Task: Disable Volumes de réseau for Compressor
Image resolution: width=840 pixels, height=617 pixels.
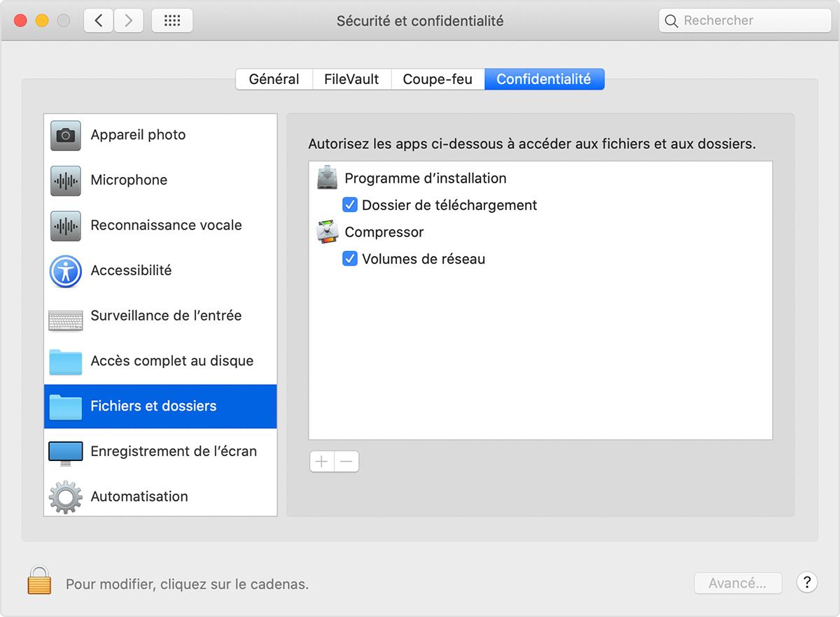Action: [x=350, y=258]
